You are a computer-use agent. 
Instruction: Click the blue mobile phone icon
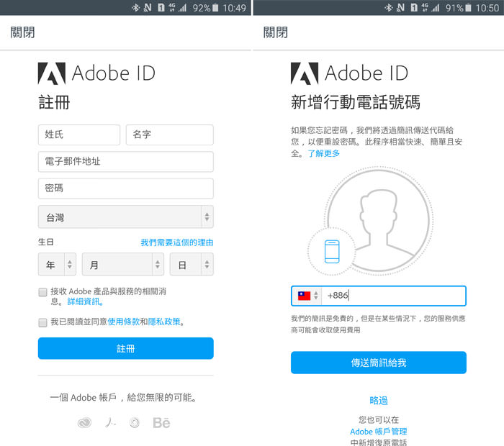click(x=332, y=252)
